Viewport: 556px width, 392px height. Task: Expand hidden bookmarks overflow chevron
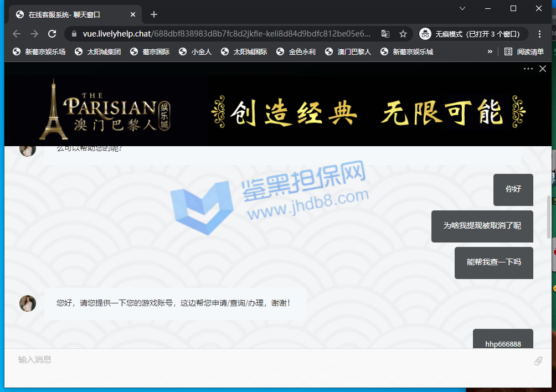[490, 51]
